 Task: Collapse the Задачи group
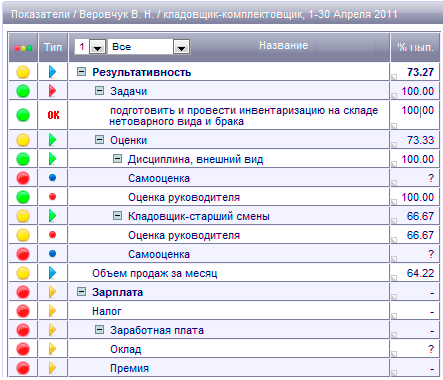[x=99, y=90]
